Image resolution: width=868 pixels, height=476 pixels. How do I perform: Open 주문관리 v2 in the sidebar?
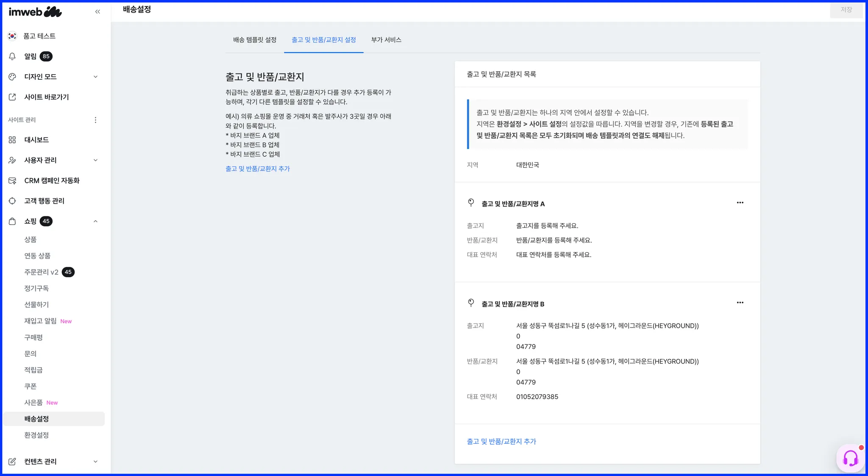pos(41,272)
